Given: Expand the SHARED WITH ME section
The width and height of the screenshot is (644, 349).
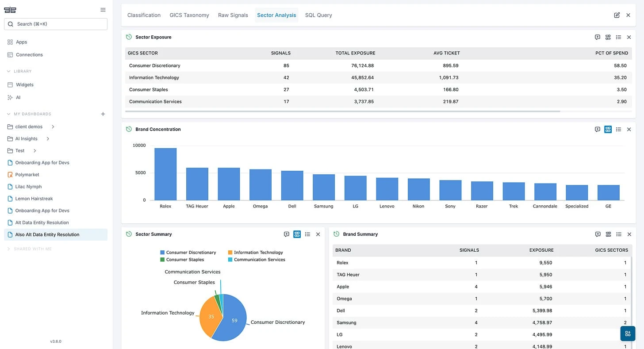Looking at the screenshot, I should tap(9, 249).
